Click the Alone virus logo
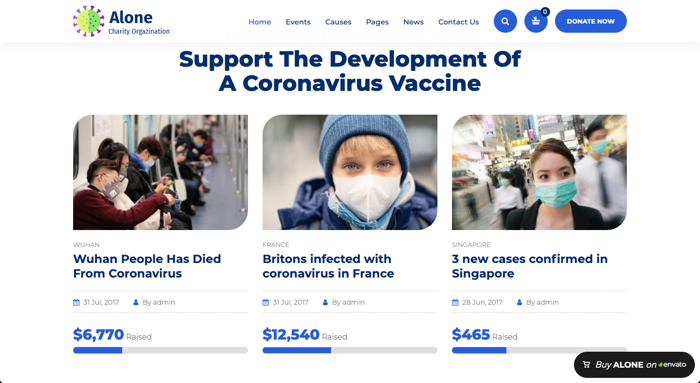Screen dimensions: 700x383 88,21
